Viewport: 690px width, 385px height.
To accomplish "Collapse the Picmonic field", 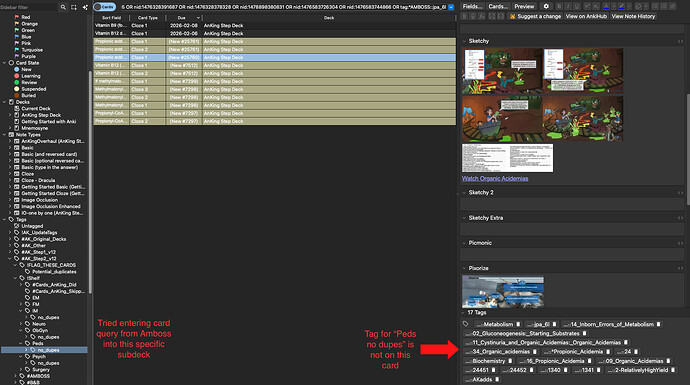I will pos(464,243).
